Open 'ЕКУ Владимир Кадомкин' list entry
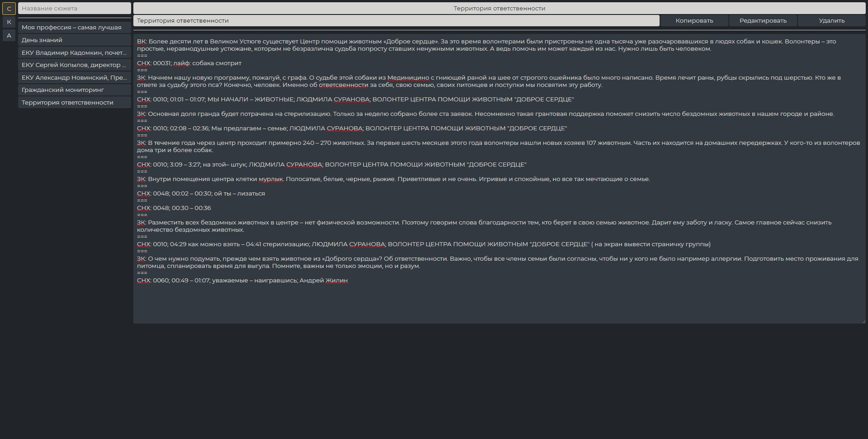This screenshot has width=868, height=439. pos(75,53)
